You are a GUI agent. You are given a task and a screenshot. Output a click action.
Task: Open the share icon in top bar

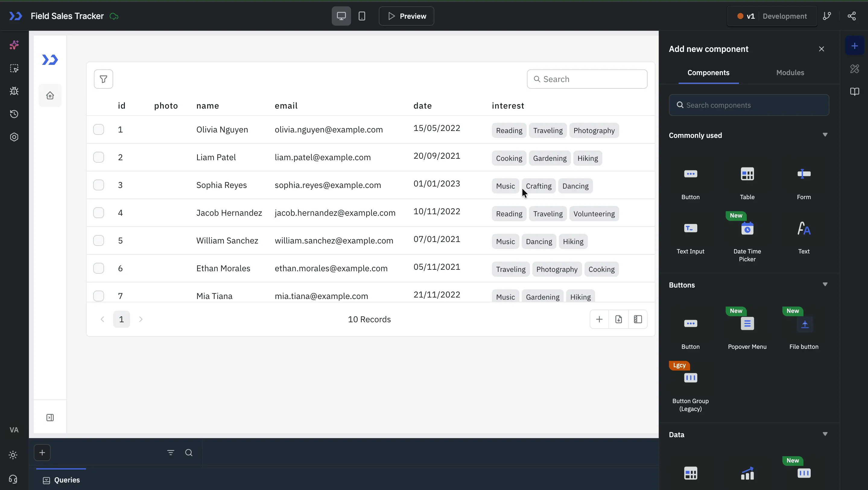coord(851,16)
